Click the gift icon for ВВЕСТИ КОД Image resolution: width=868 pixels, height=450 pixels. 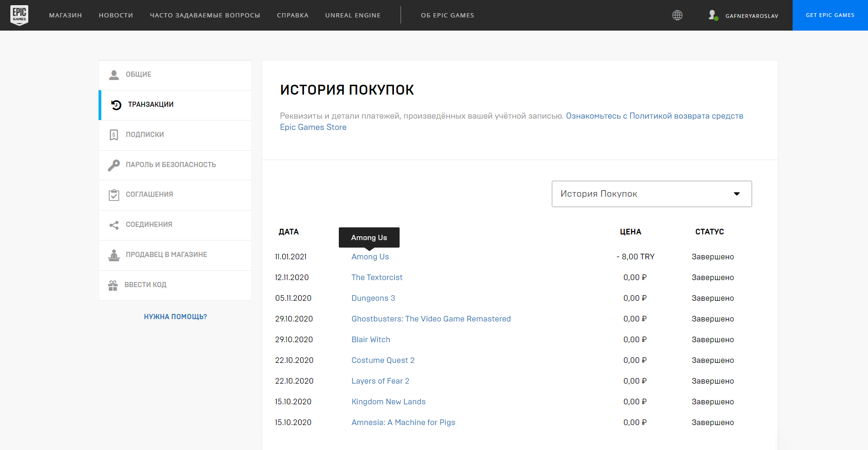click(x=113, y=285)
